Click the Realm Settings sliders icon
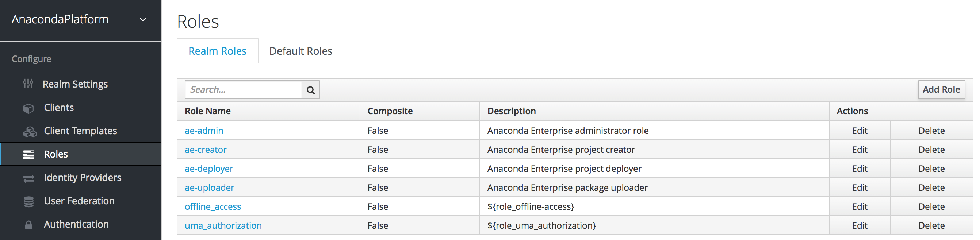Screen dimensions: 980x240 click(28, 84)
